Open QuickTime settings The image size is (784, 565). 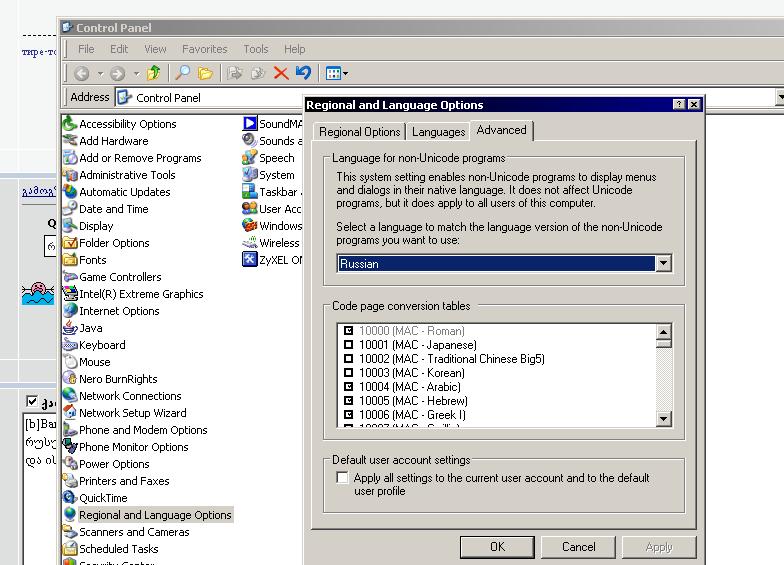[x=95, y=498]
